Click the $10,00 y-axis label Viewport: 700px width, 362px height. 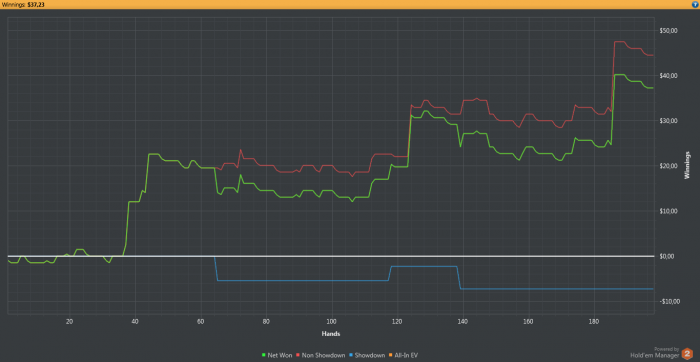[669, 211]
